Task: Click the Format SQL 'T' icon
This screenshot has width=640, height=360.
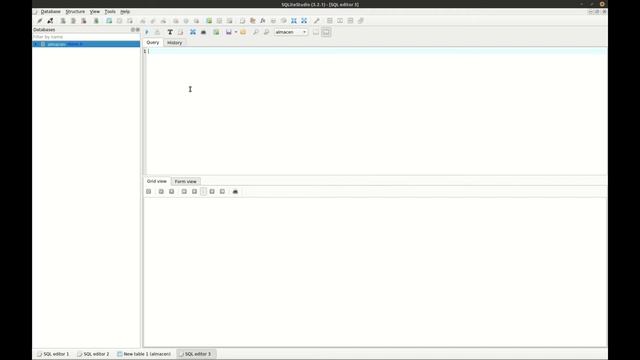Action: (170, 32)
